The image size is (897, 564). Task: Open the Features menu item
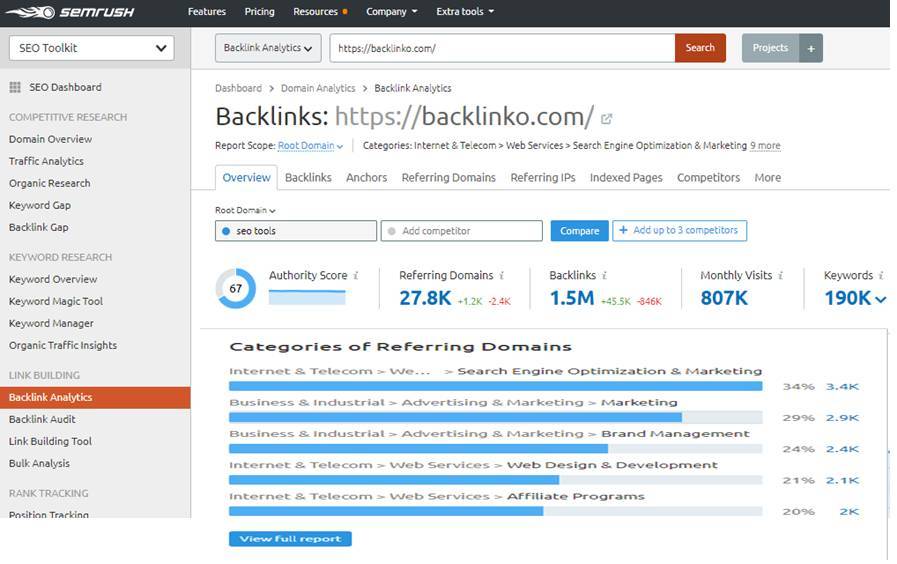pos(207,11)
